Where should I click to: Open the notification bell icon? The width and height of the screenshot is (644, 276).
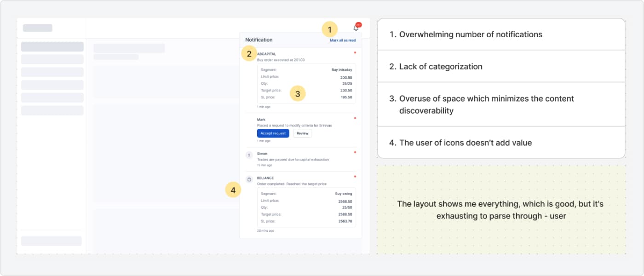tap(356, 28)
